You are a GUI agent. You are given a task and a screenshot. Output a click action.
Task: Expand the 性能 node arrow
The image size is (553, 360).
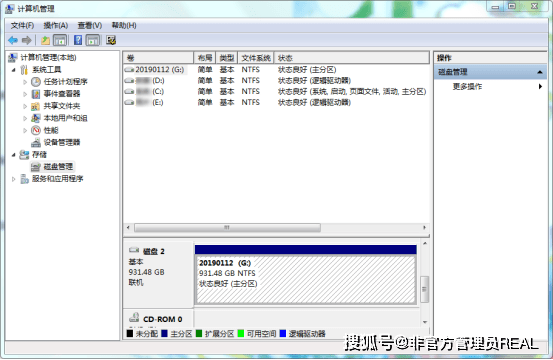click(x=25, y=130)
